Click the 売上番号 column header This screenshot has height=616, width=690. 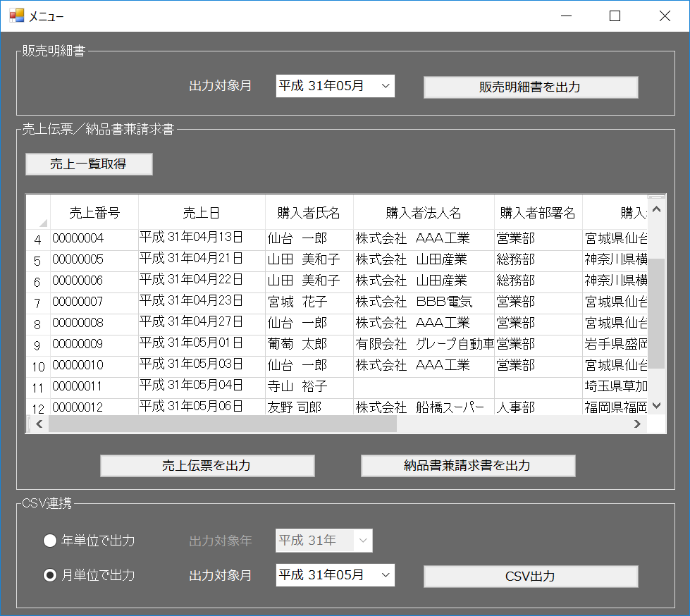(94, 213)
